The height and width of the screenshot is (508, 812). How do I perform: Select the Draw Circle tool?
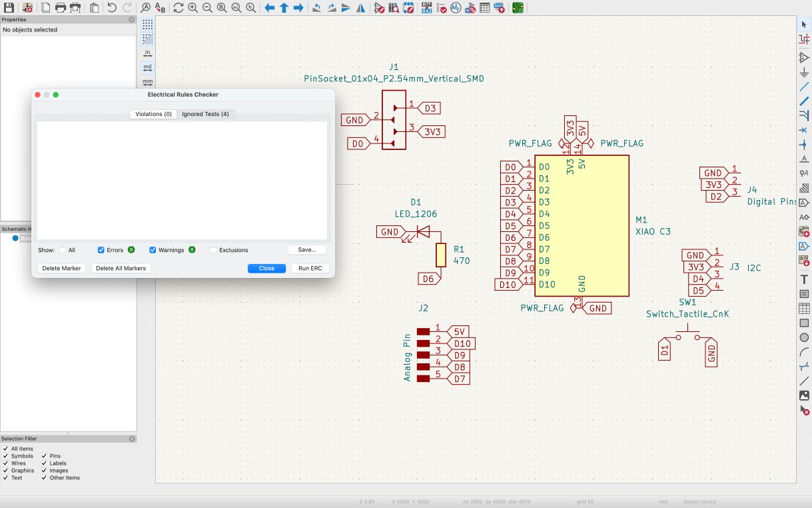(804, 337)
